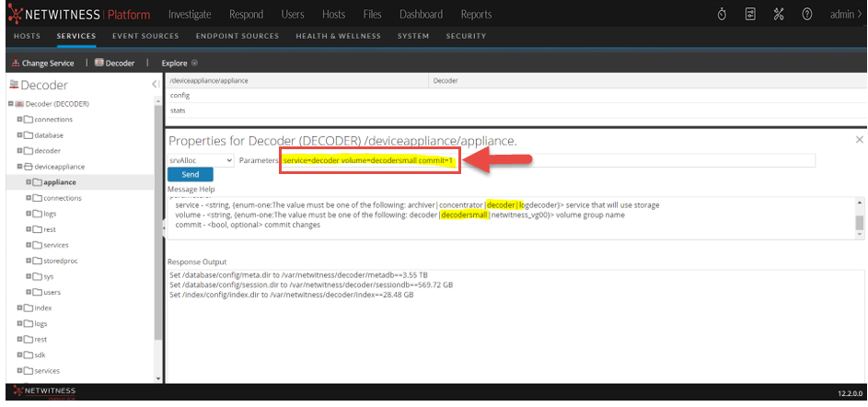The height and width of the screenshot is (407, 868).
Task: Click the help question mark icon
Action: (806, 14)
